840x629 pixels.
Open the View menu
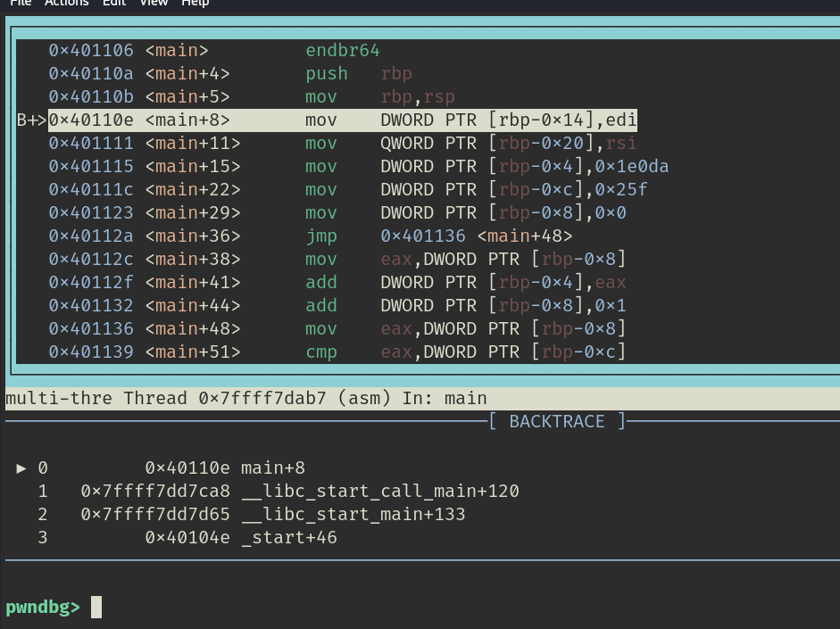pyautogui.click(x=154, y=4)
